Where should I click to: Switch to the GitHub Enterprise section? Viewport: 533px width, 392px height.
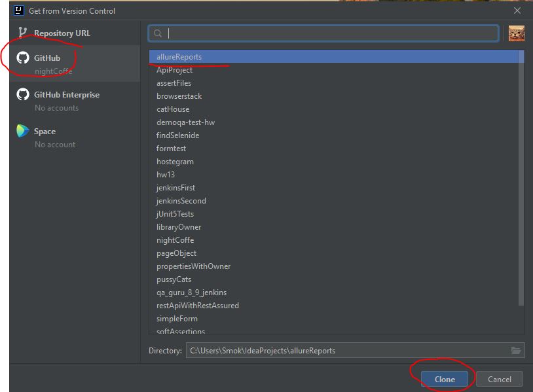69,94
